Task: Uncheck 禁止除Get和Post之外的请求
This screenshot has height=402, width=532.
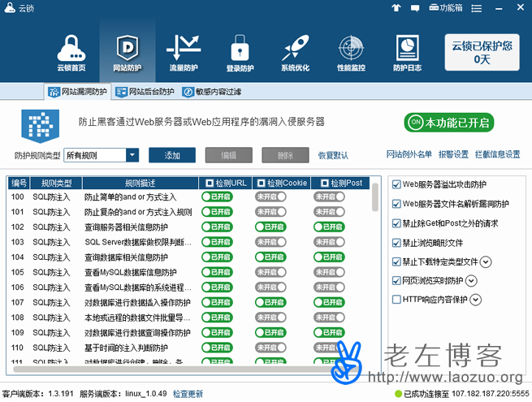Action: pos(396,223)
